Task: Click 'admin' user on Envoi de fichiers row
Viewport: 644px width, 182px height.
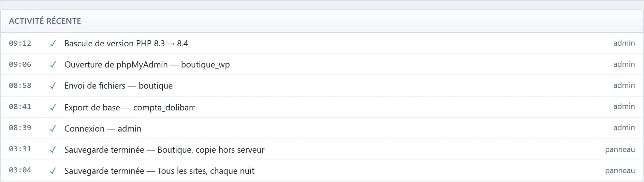Action: [x=624, y=85]
